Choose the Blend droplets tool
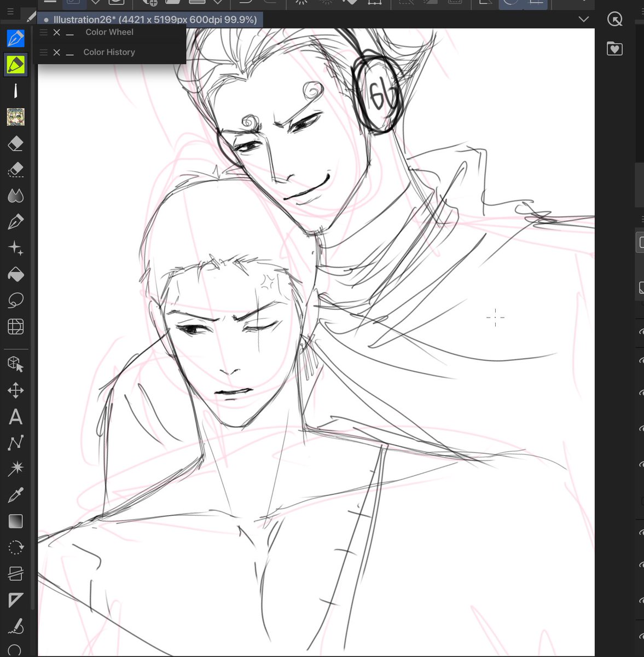 [15, 195]
